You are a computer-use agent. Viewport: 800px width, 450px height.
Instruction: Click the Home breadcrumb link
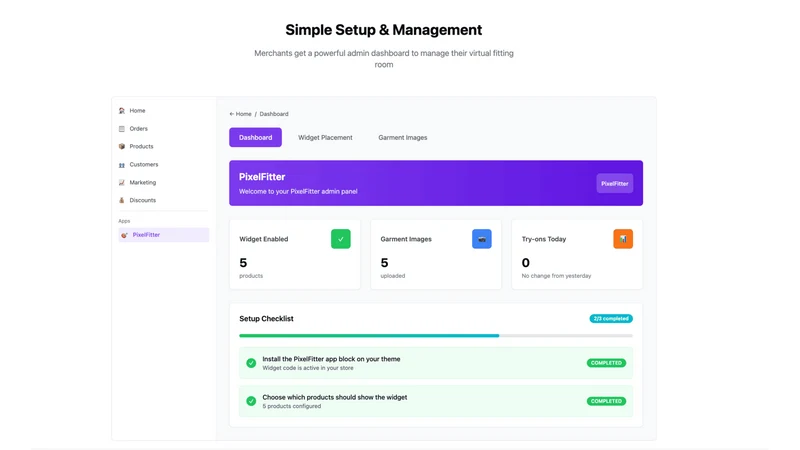243,114
